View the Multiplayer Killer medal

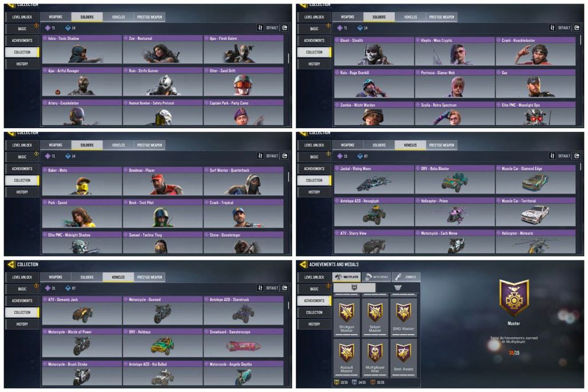(375, 358)
